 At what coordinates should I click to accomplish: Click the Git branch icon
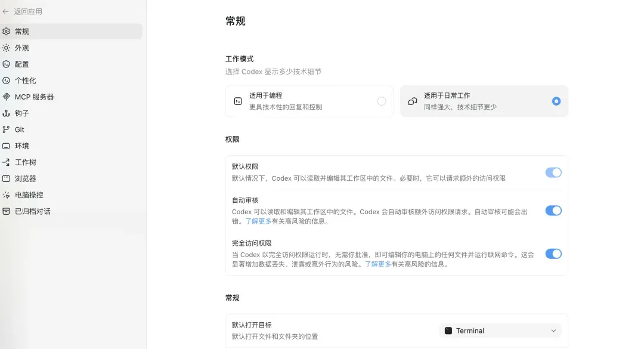click(x=6, y=129)
